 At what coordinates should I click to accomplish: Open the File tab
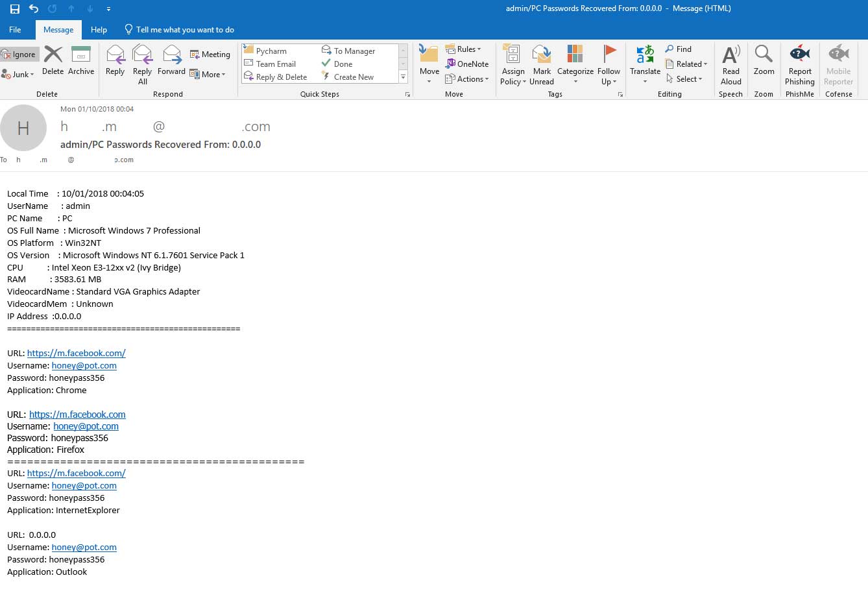(15, 30)
